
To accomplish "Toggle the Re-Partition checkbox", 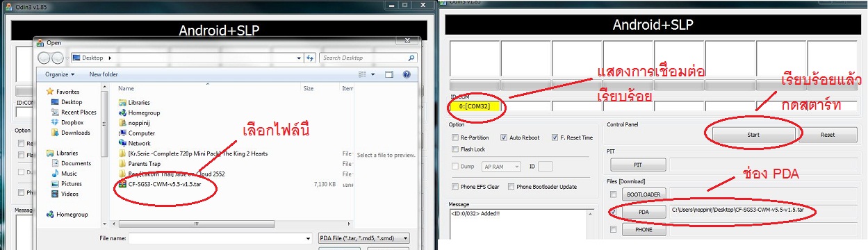I will point(455,137).
